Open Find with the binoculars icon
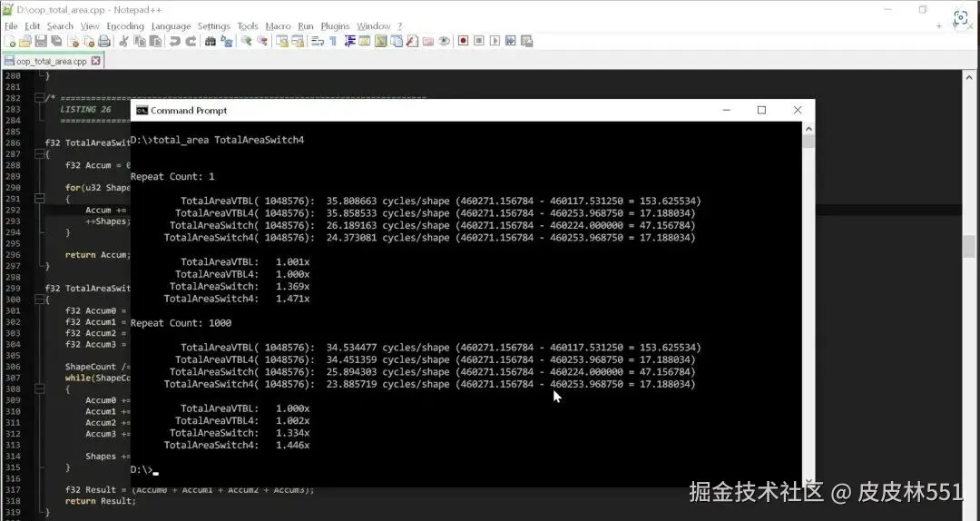 pos(210,41)
